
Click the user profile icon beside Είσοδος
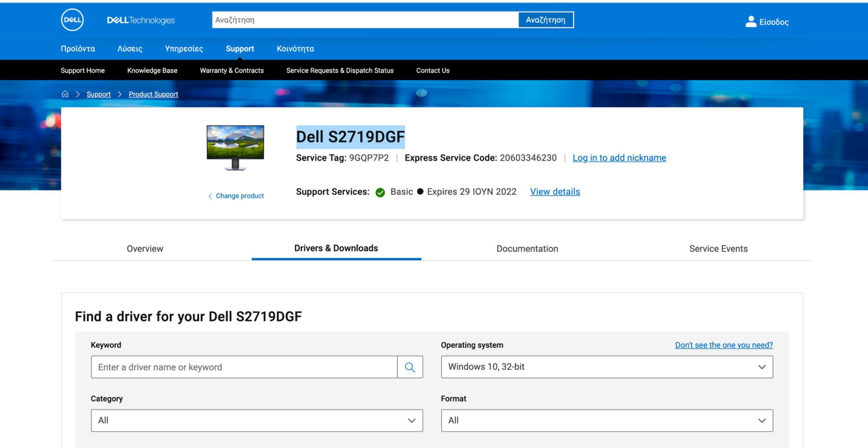click(751, 21)
